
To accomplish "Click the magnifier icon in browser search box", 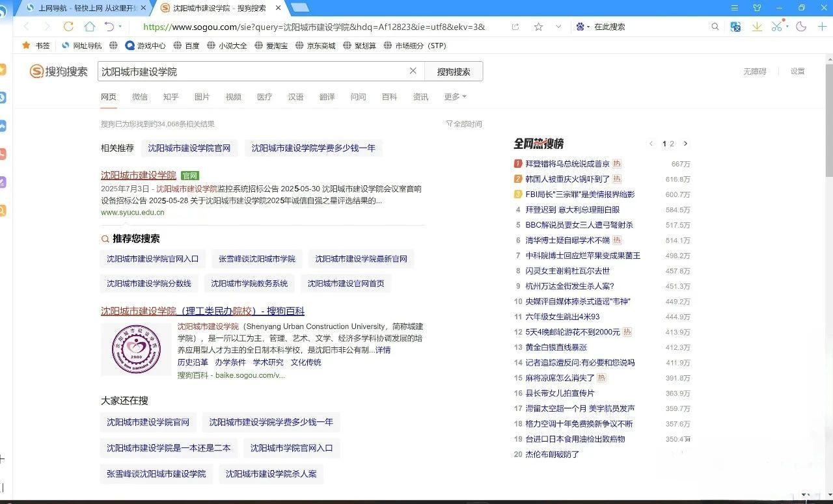I will (x=715, y=27).
